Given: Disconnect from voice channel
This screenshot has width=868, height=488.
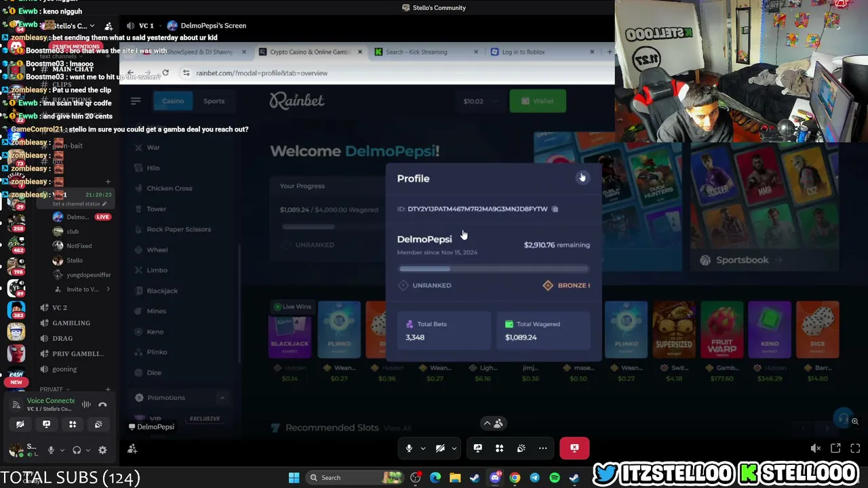Looking at the screenshot, I should tap(102, 405).
